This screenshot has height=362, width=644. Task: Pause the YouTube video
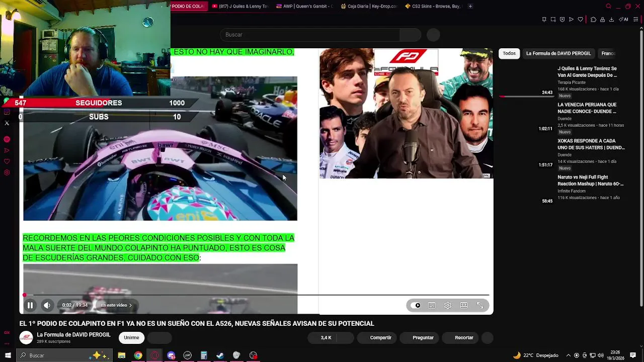click(x=30, y=305)
